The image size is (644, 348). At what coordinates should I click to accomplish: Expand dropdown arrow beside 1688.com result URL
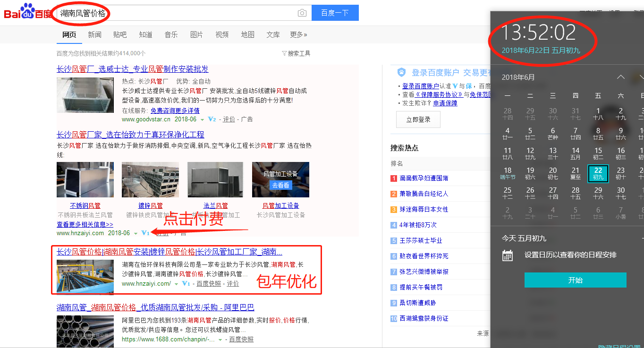point(220,340)
